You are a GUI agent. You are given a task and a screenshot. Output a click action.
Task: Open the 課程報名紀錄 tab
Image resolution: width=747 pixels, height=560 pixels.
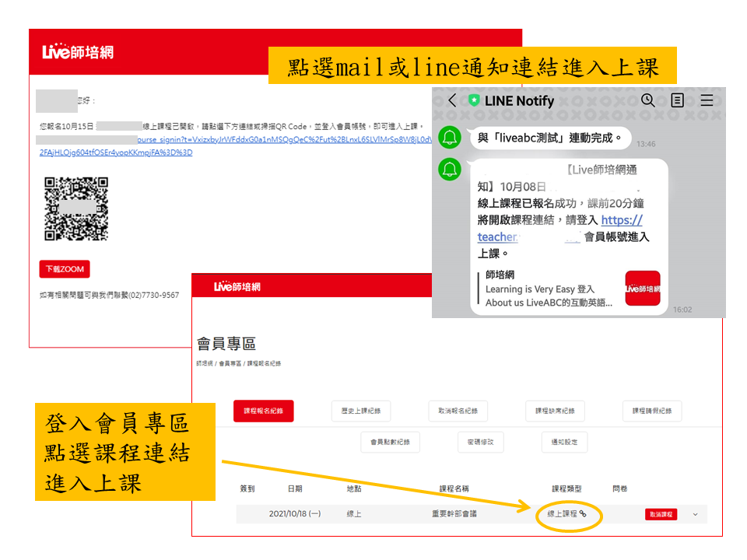point(264,411)
